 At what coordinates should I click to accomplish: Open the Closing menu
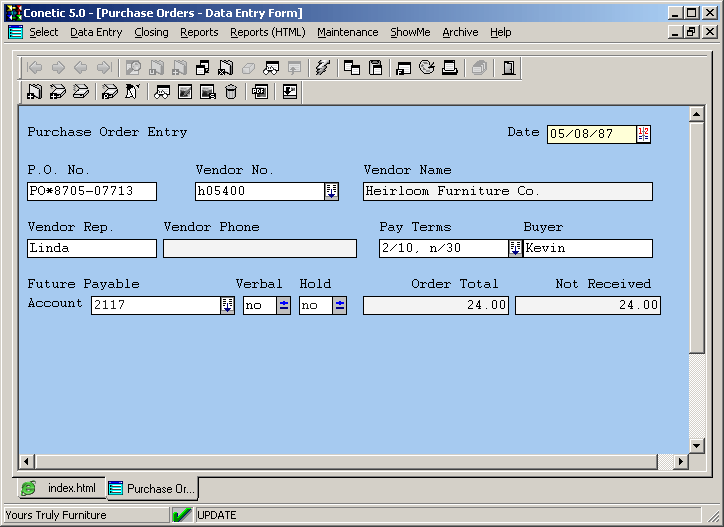(x=151, y=32)
